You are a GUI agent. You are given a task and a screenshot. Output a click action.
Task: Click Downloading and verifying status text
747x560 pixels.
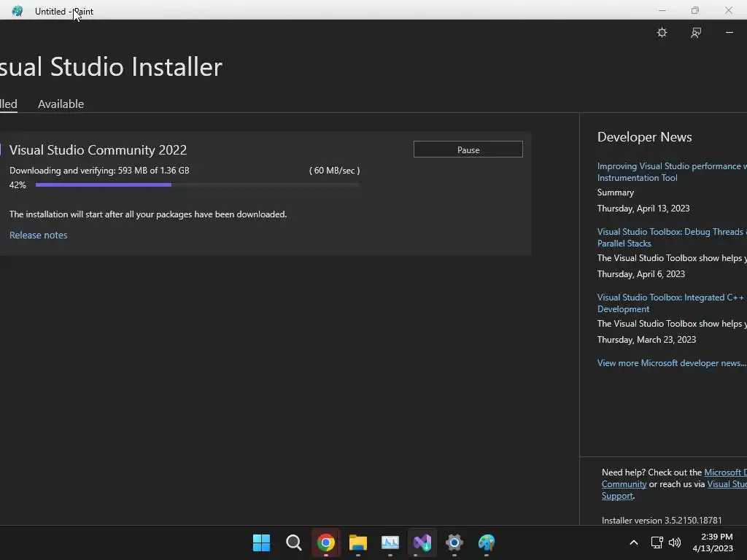pyautogui.click(x=99, y=171)
